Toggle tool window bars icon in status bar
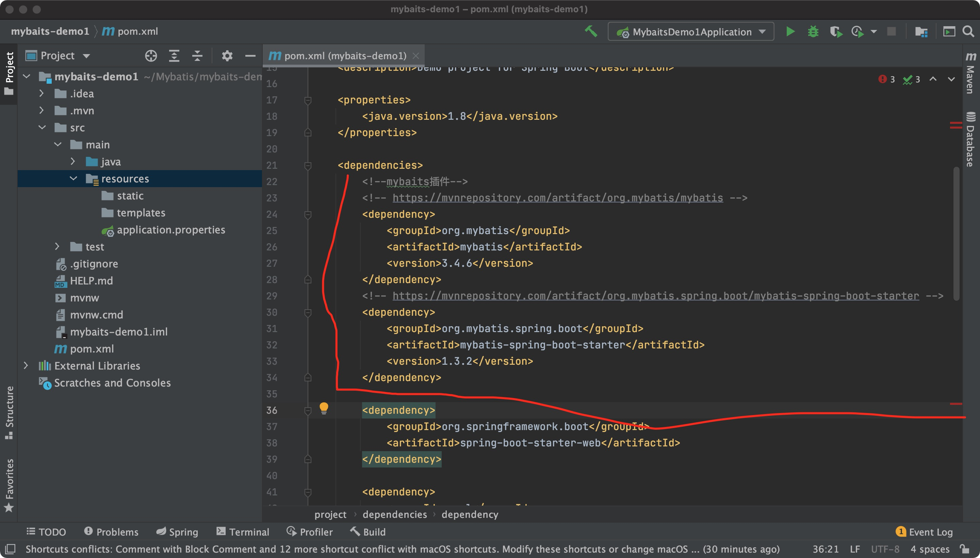 (10, 549)
